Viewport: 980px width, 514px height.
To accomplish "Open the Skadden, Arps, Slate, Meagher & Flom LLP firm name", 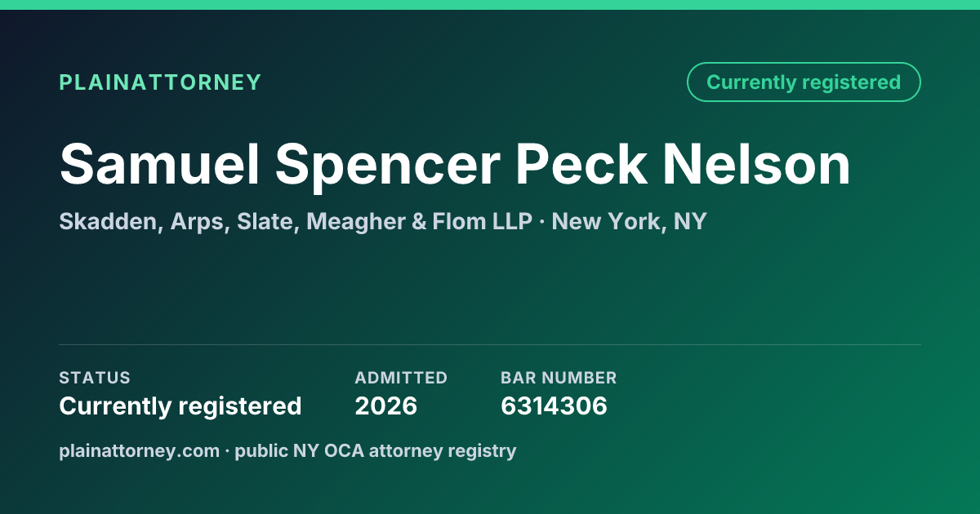I will (x=296, y=221).
